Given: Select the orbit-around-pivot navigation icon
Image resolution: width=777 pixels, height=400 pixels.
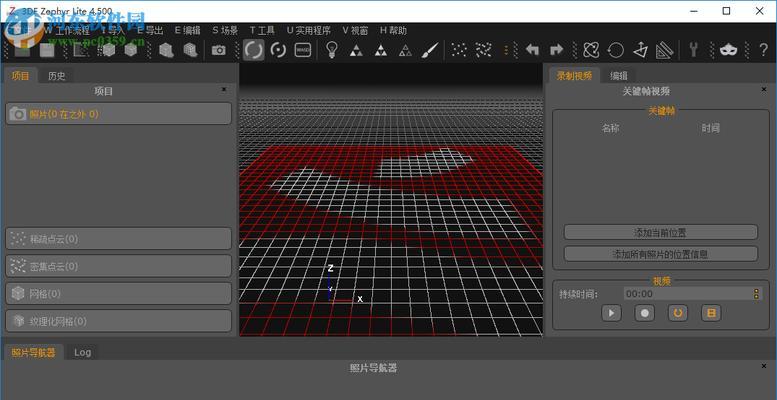Looking at the screenshot, I should pos(278,50).
